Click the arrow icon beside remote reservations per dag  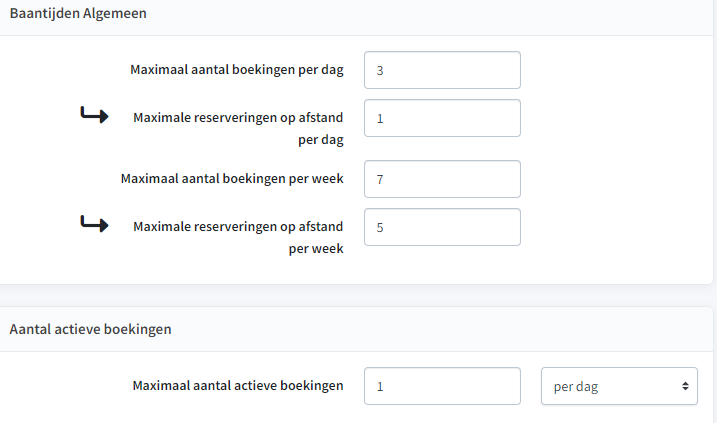pos(94,115)
